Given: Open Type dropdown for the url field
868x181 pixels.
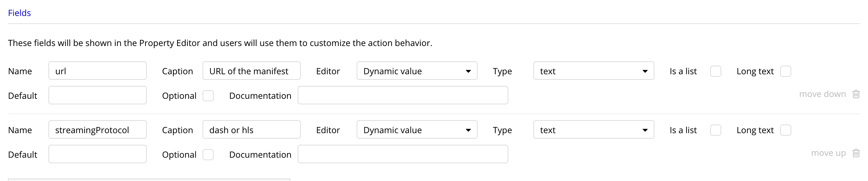Looking at the screenshot, I should [x=593, y=71].
